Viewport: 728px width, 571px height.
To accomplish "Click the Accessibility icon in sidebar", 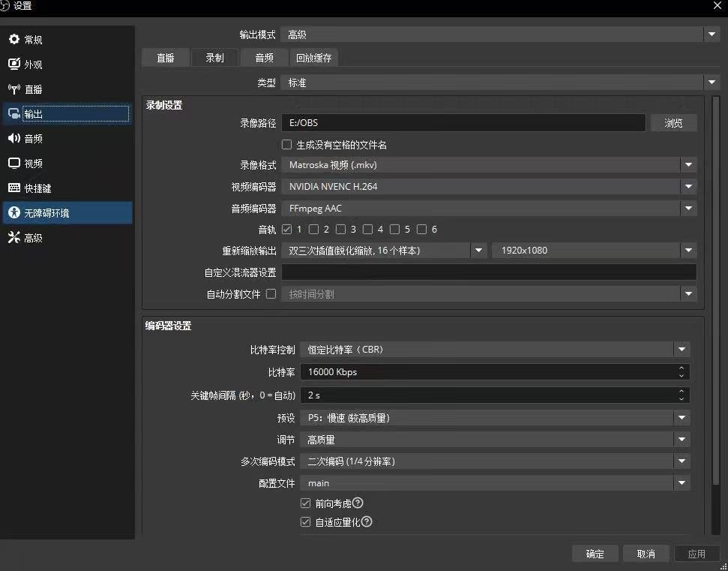I will click(x=14, y=213).
